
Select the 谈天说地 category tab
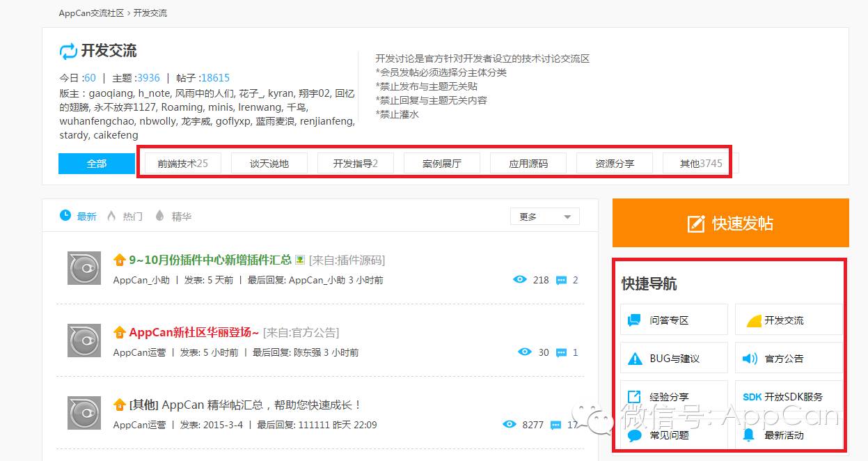tap(269, 164)
